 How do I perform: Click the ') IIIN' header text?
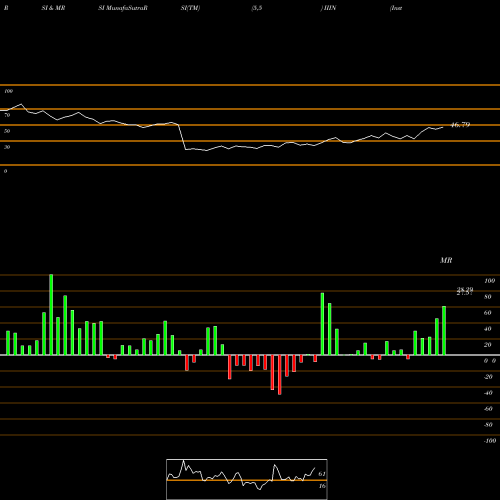328,8
